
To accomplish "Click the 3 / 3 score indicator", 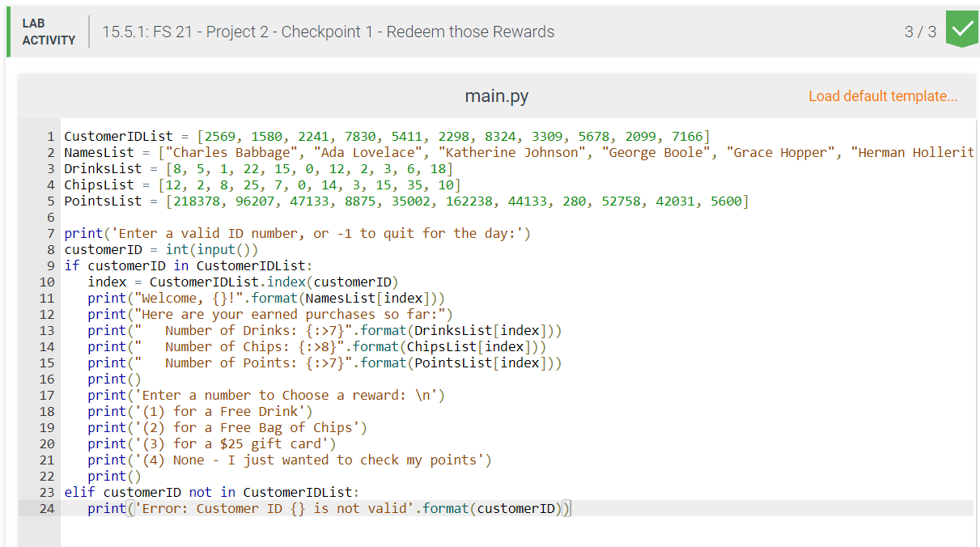I will pyautogui.click(x=921, y=31).
